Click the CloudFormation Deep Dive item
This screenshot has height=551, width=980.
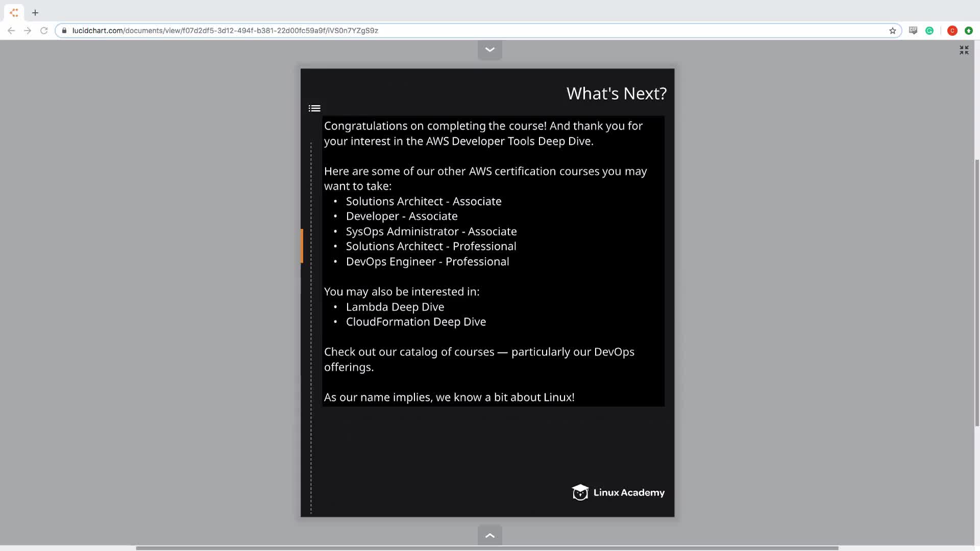415,322
